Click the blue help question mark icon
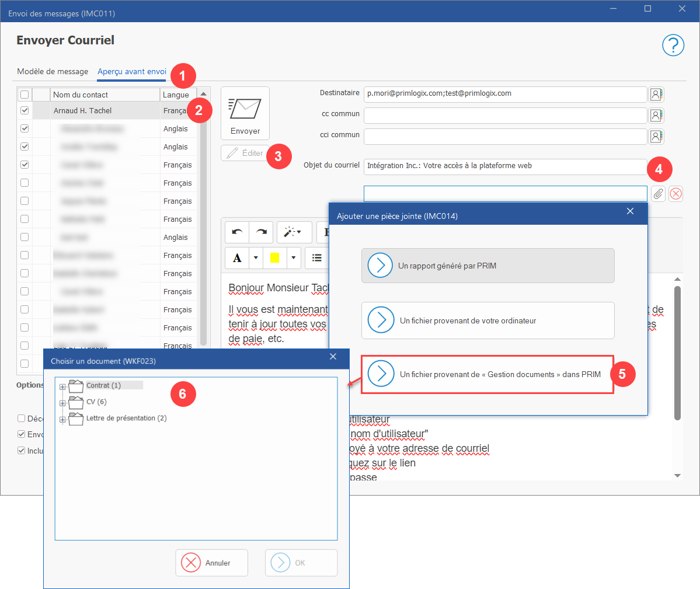This screenshot has height=589, width=700. (x=673, y=46)
